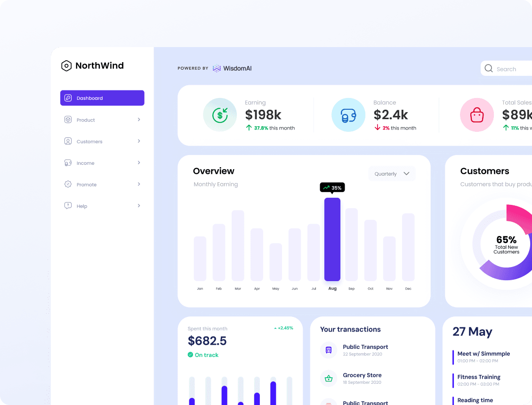Image resolution: width=532 pixels, height=405 pixels.
Task: Click the NorthWind hexagon logo icon
Action: coord(66,65)
